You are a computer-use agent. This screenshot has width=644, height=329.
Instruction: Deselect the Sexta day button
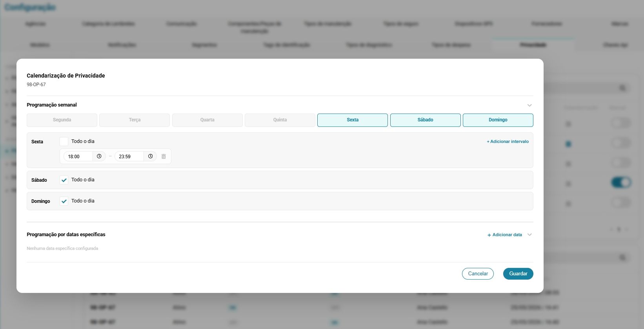353,120
